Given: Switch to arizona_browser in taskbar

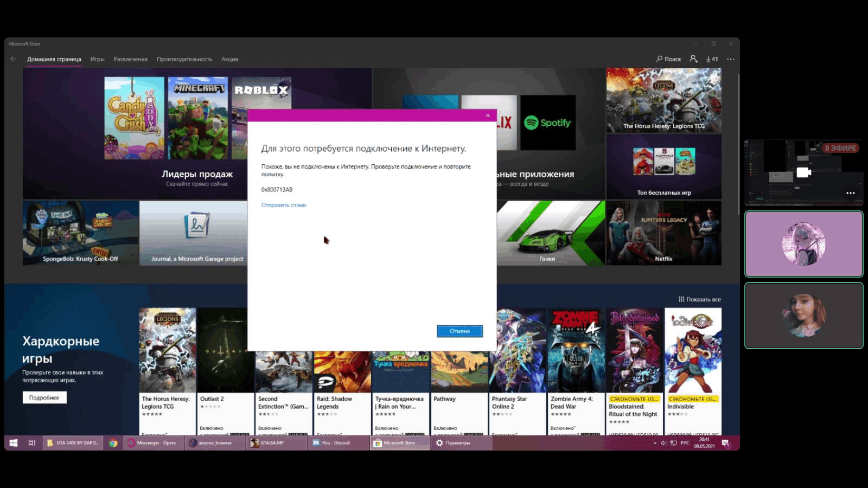Looking at the screenshot, I should tap(215, 443).
